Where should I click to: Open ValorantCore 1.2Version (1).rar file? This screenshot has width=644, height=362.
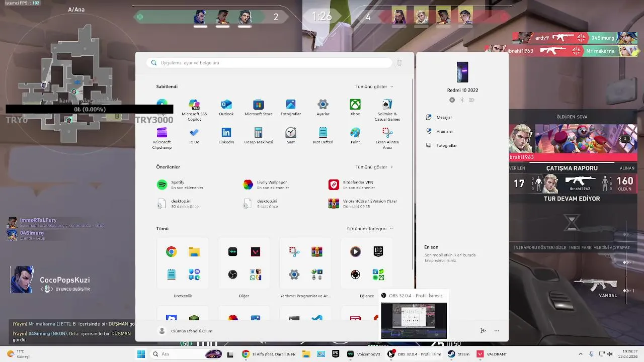click(363, 203)
